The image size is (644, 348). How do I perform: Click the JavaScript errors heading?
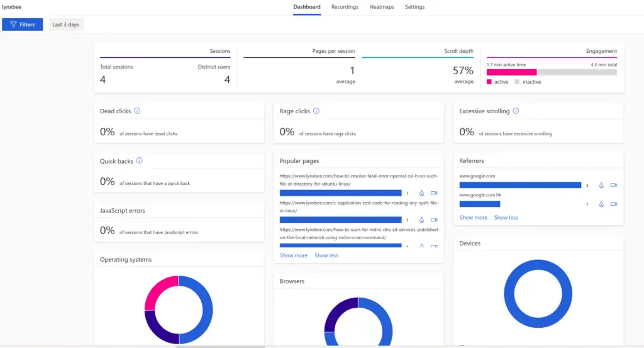(123, 211)
